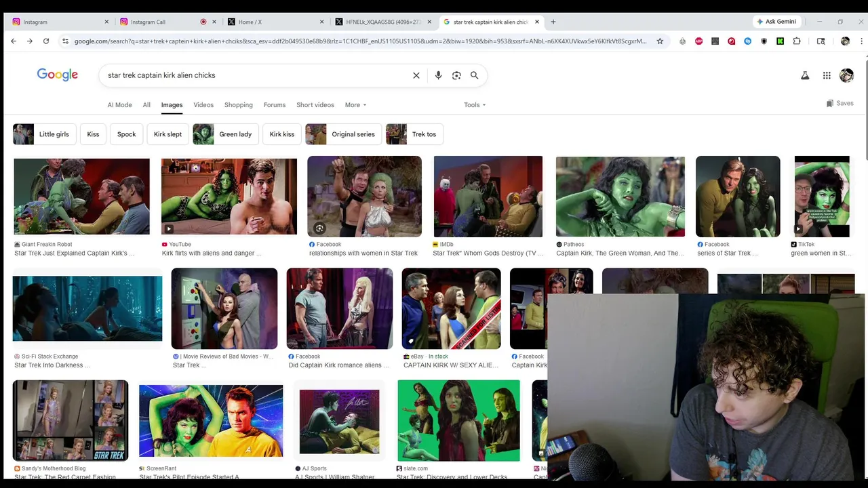This screenshot has width=868, height=488.
Task: Submit search with magnifying glass icon
Action: pyautogui.click(x=475, y=75)
